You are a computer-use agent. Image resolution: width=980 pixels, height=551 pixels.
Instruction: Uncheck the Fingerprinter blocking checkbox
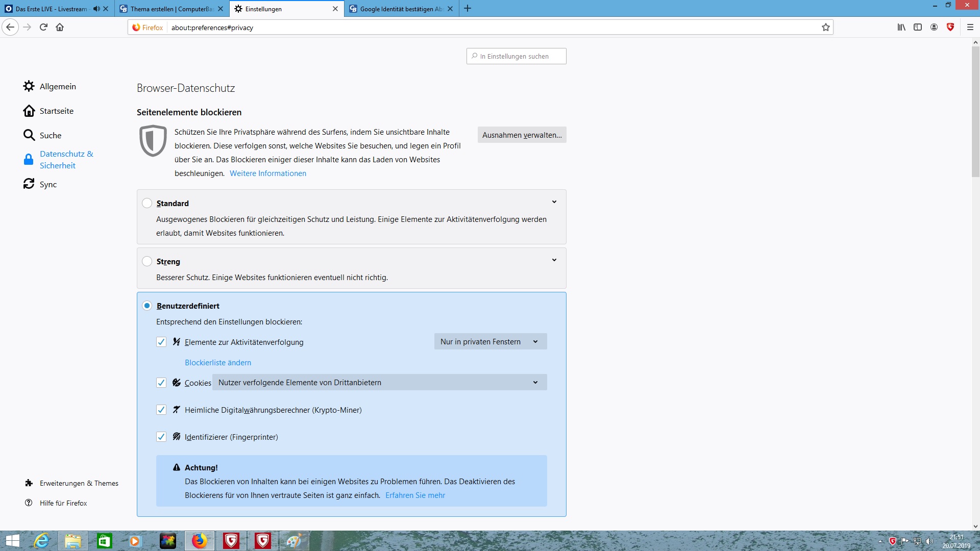point(161,437)
